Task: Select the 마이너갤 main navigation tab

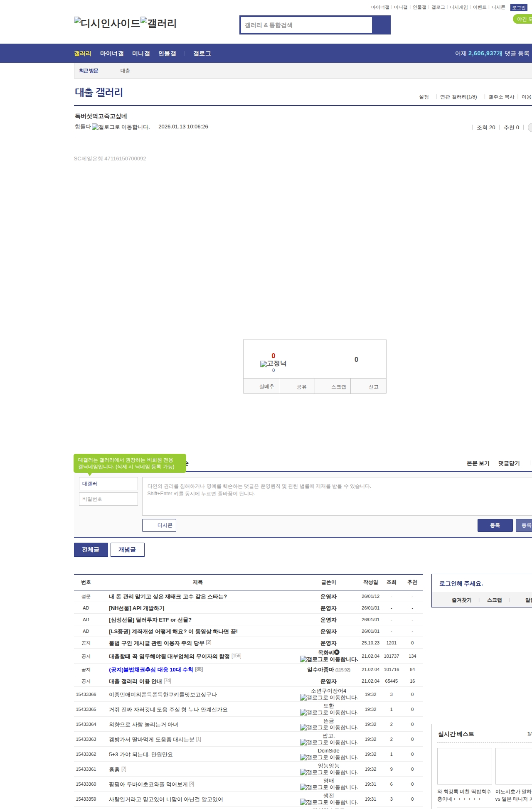Action: point(112,54)
